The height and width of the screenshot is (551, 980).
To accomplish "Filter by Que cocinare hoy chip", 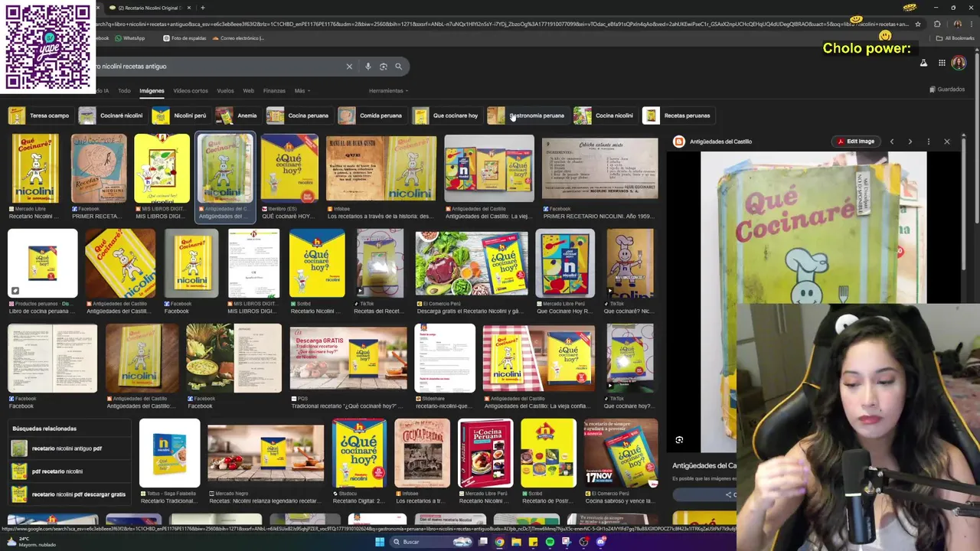I will [x=446, y=116].
